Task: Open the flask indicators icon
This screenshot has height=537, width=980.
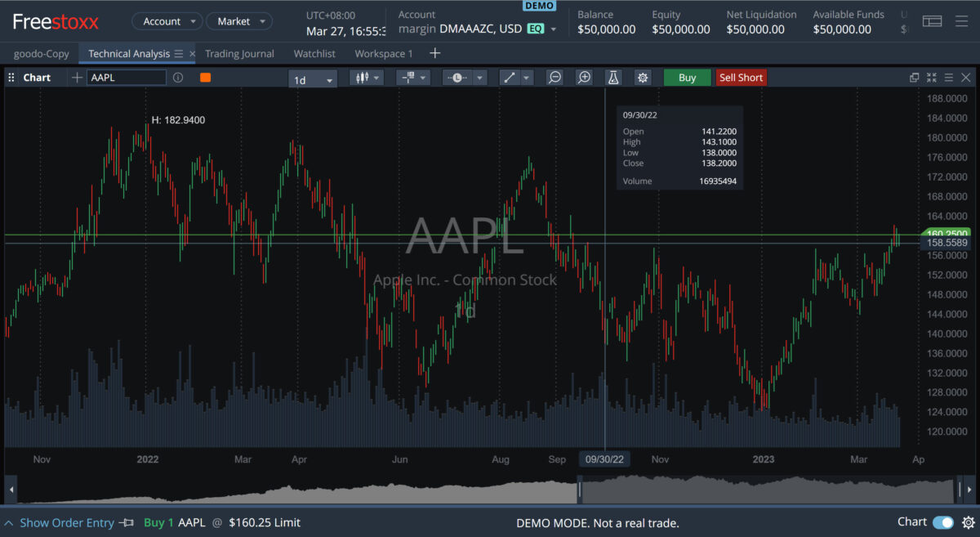Action: (x=613, y=78)
